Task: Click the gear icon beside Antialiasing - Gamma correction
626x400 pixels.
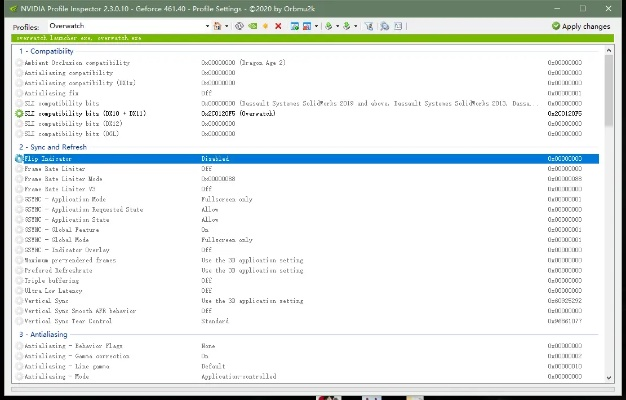Action: tap(19, 356)
